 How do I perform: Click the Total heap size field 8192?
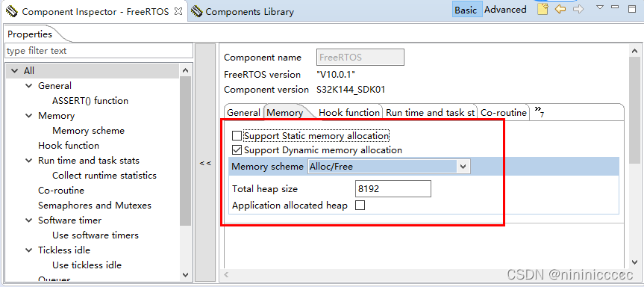(x=393, y=189)
